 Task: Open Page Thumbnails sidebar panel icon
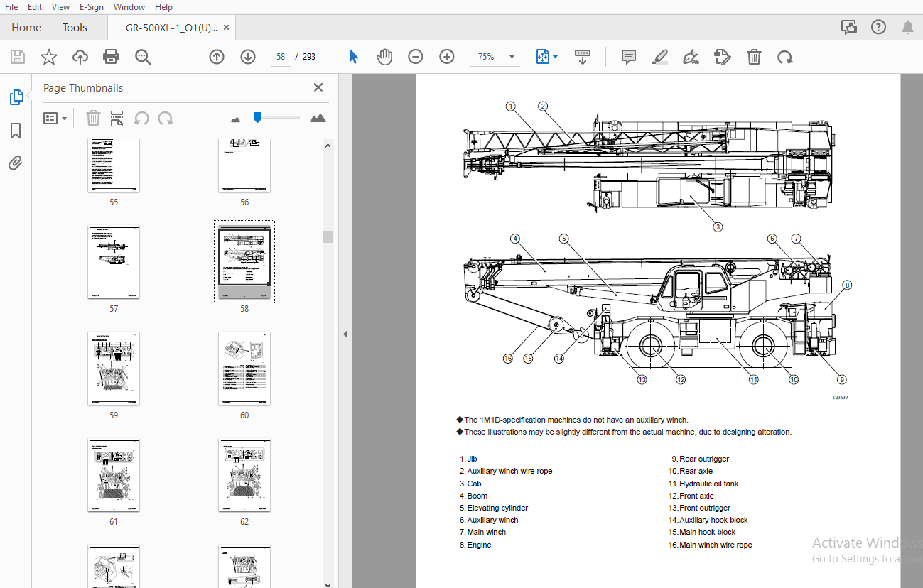(16, 97)
